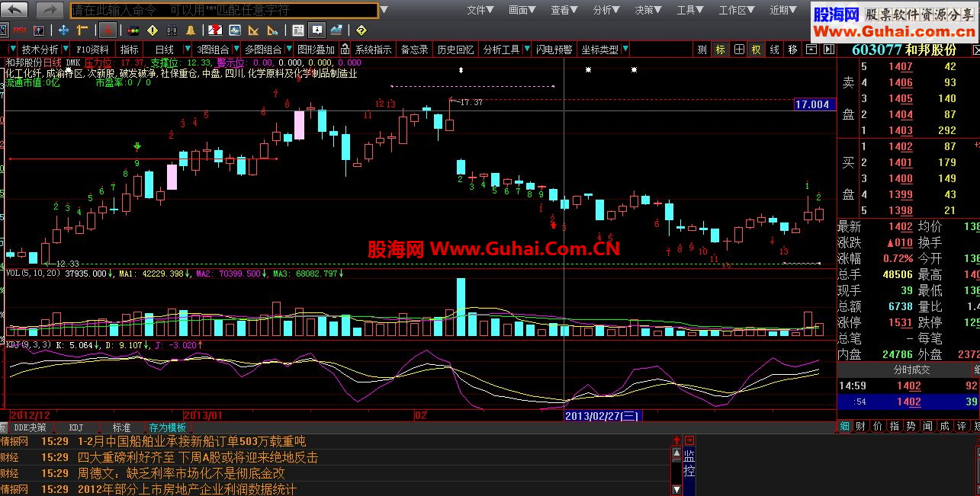Select the yellow ruler measuring tool icon
Image resolution: width=980 pixels, height=496 pixels.
(x=82, y=30)
